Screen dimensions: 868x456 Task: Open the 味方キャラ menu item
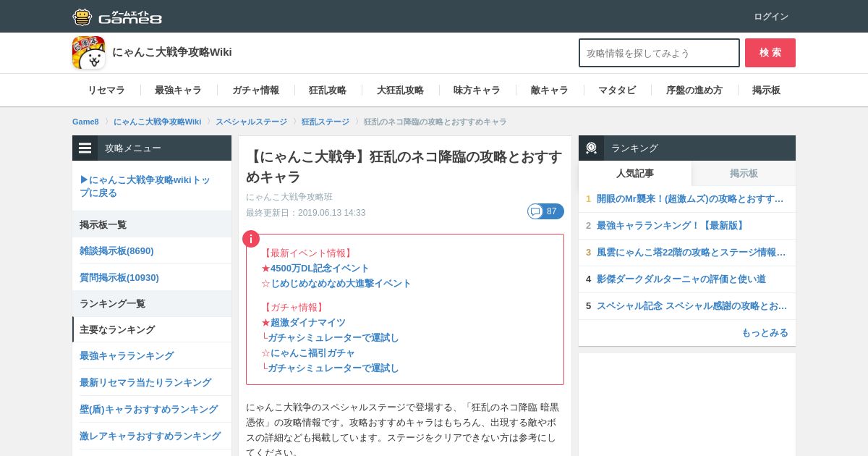coord(477,90)
